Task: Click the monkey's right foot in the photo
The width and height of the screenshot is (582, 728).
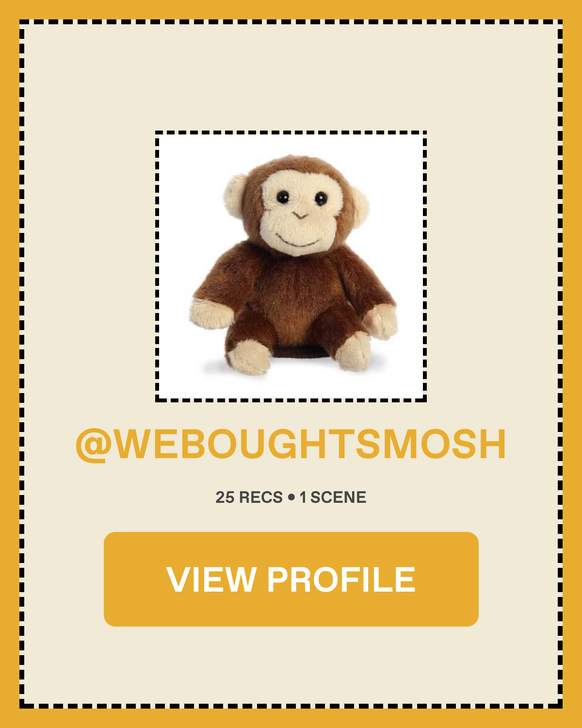Action: pyautogui.click(x=353, y=352)
